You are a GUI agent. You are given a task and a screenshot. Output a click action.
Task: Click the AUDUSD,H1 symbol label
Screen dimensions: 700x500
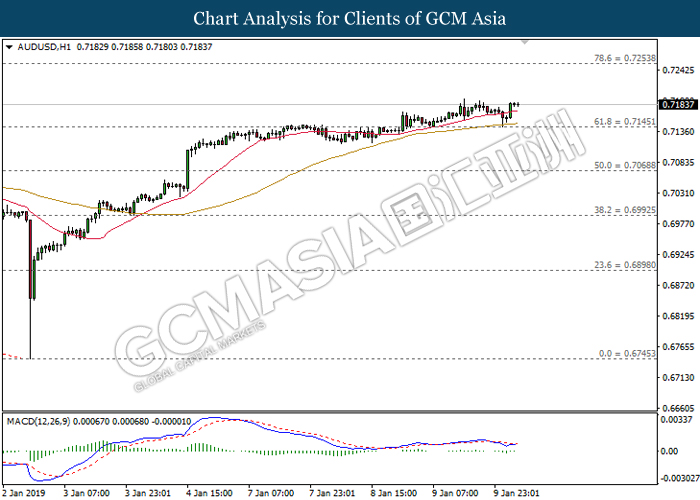click(44, 47)
